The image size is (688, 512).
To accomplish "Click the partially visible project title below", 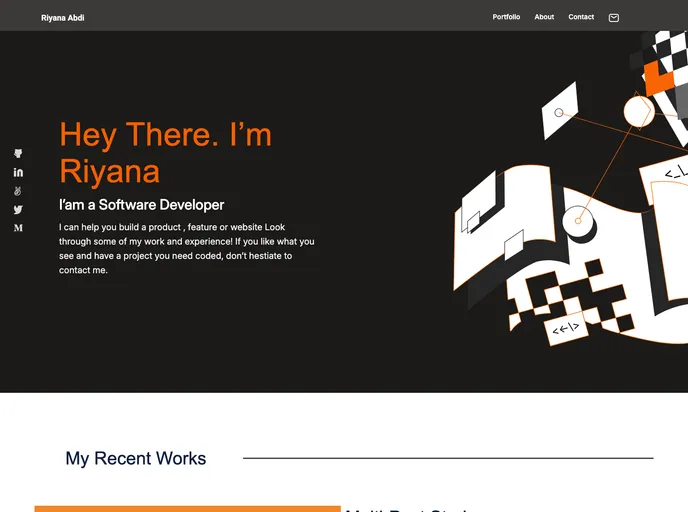I will click(410, 509).
